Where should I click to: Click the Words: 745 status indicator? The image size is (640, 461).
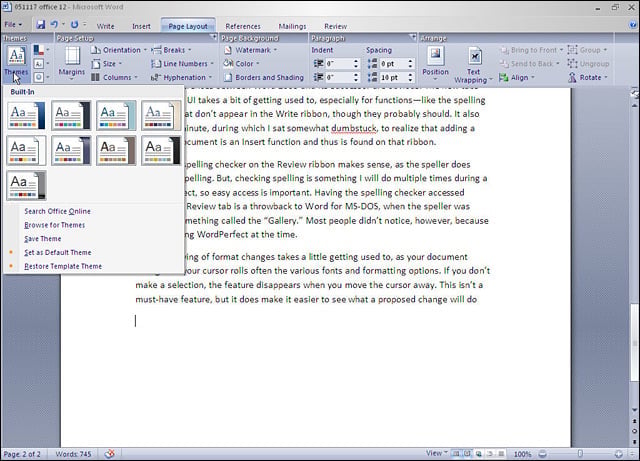73,454
